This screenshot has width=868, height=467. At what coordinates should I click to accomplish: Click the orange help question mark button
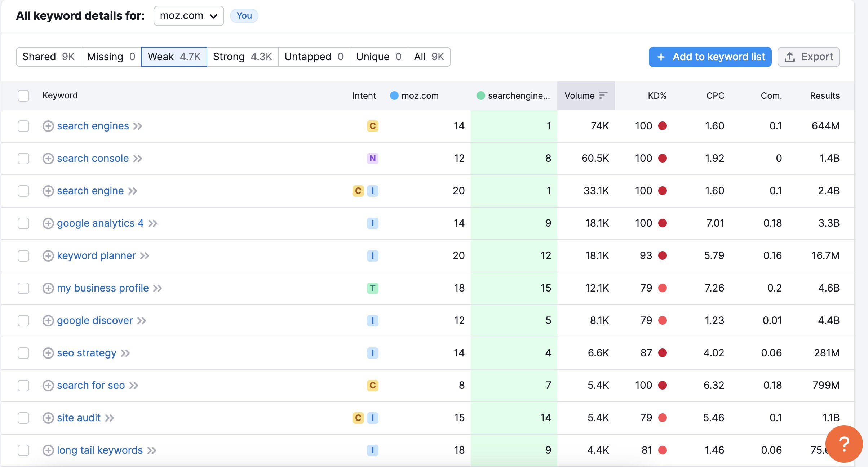point(843,444)
